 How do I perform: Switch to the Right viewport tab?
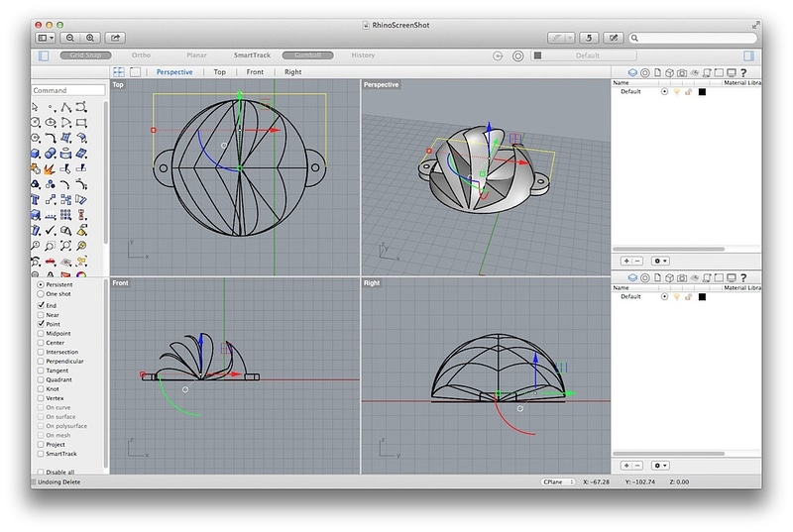coord(292,71)
